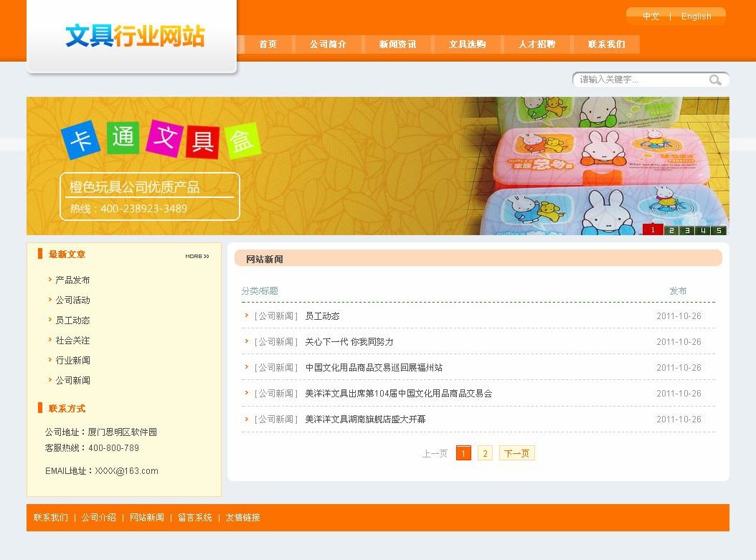Open article 关心下一代 你我同努力

349,342
